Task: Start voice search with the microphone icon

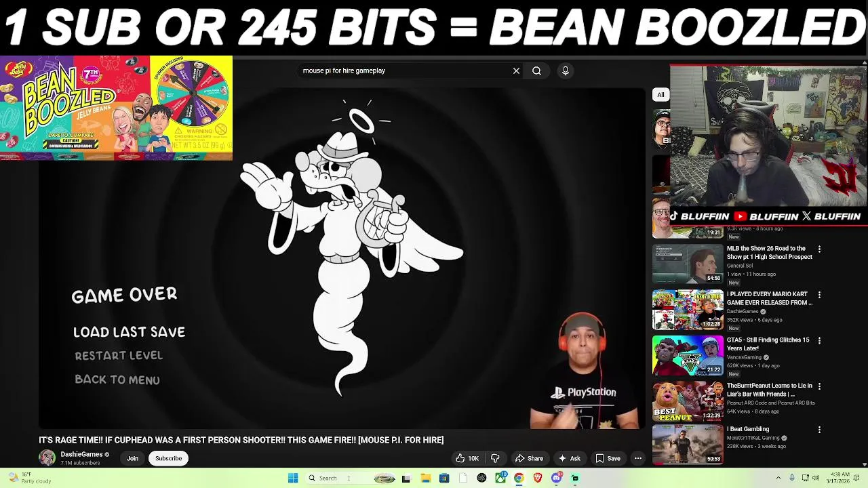Action: [x=565, y=70]
